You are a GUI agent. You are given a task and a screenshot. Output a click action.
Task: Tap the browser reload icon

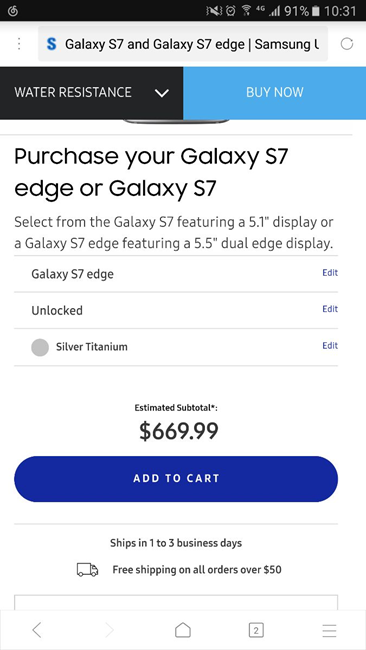pos(347,44)
